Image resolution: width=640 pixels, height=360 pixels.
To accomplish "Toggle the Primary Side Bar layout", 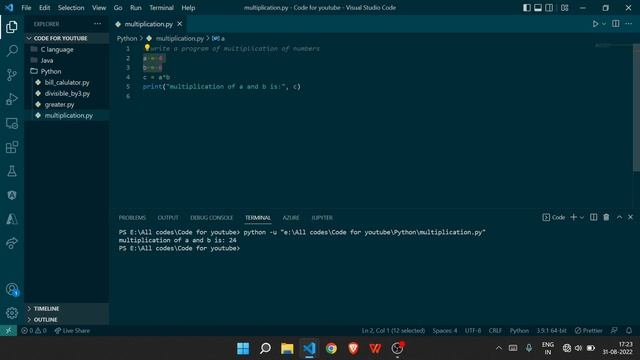I will point(527,8).
